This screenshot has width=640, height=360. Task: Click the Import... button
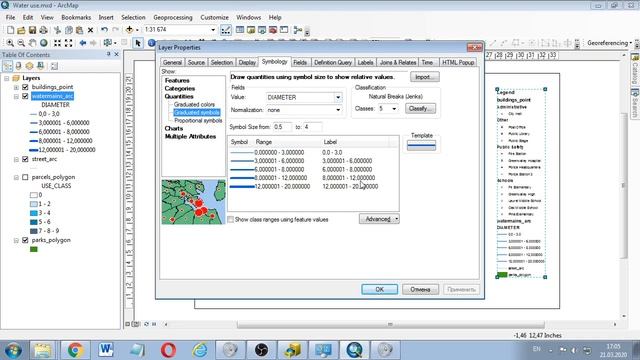[x=424, y=77]
